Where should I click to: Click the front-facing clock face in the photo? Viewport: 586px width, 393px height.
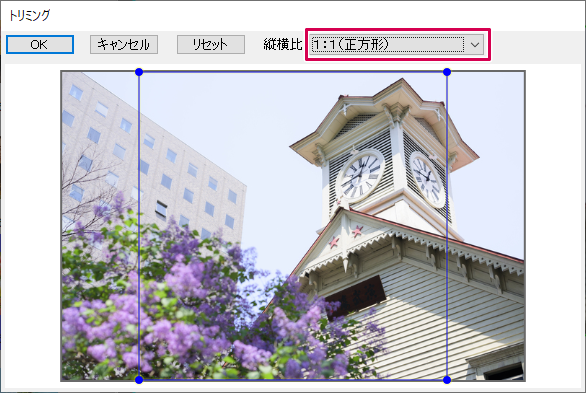(x=360, y=176)
